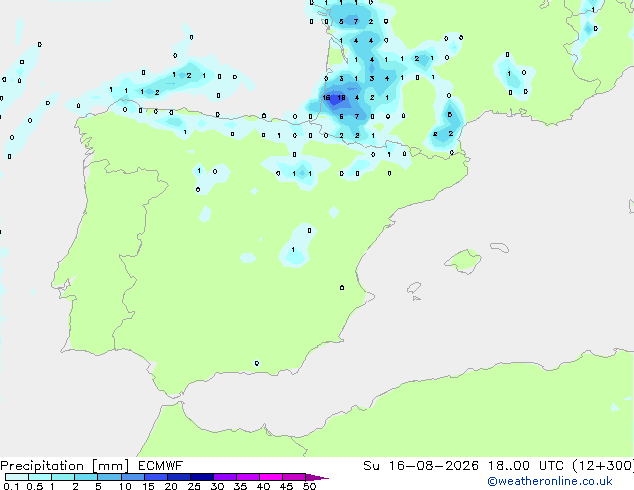Pick the 5–10 mm legend color swatch
Screen dimensions: 634x490
point(109,477)
